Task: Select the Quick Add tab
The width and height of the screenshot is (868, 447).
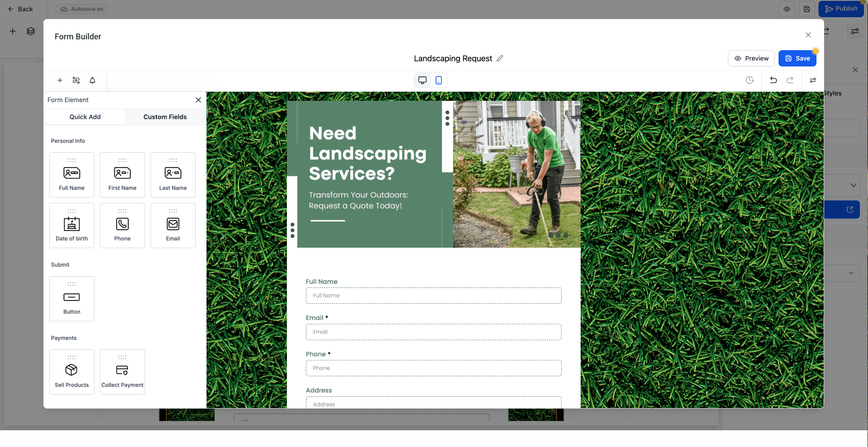Action: [x=85, y=117]
